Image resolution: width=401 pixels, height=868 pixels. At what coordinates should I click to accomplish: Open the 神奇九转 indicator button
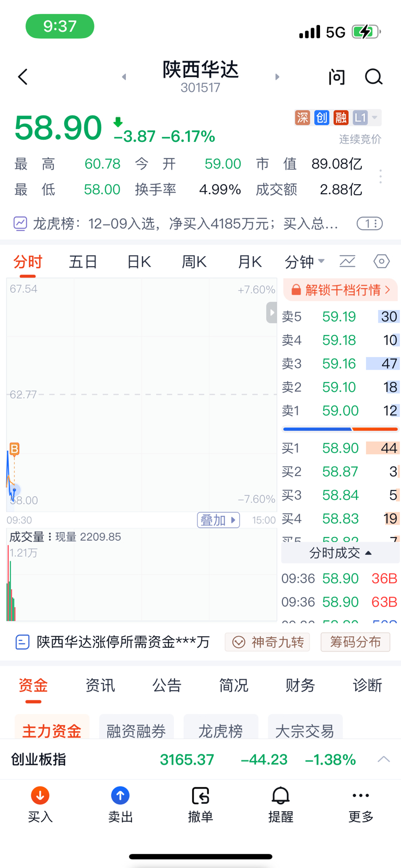tap(267, 642)
